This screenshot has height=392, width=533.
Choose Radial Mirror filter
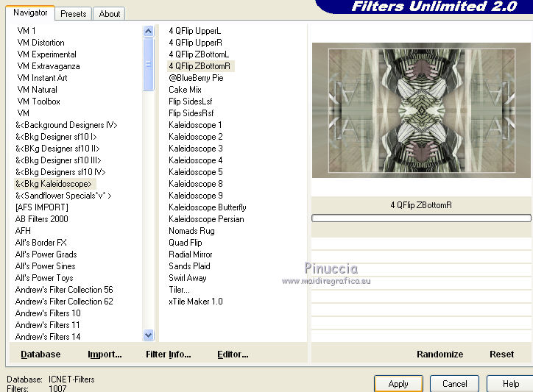coord(191,254)
